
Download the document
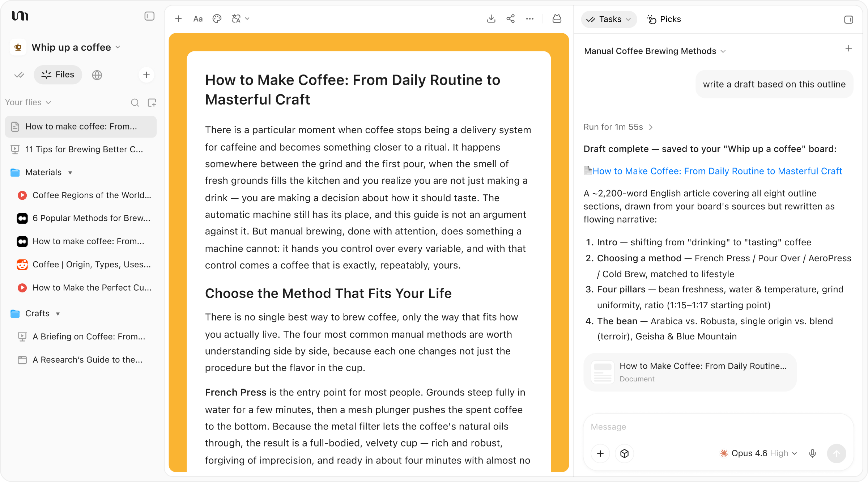pos(491,19)
